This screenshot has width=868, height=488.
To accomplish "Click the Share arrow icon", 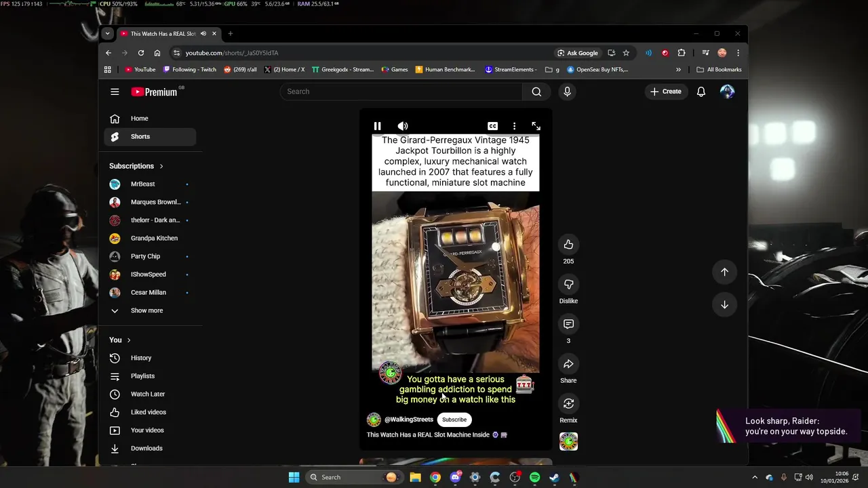I will click(x=568, y=364).
